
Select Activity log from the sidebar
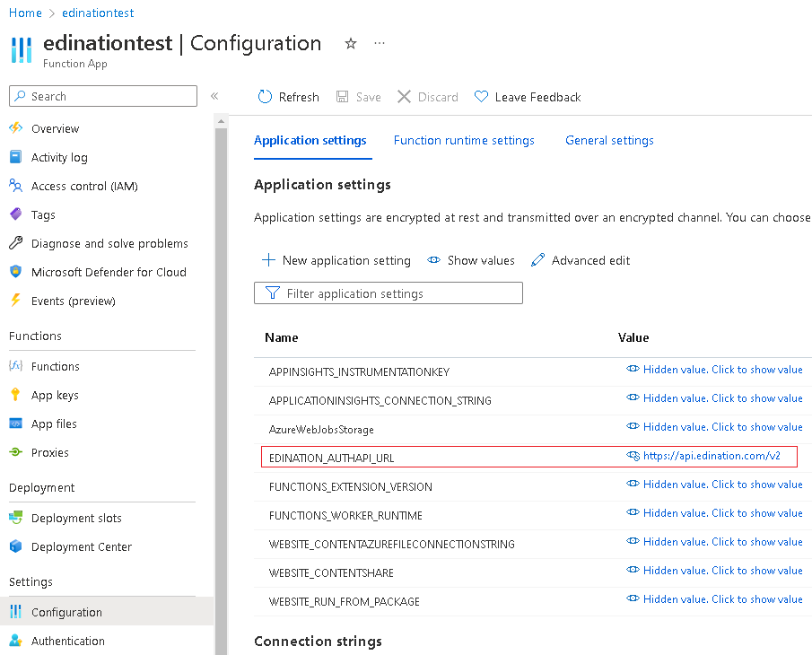[x=59, y=157]
